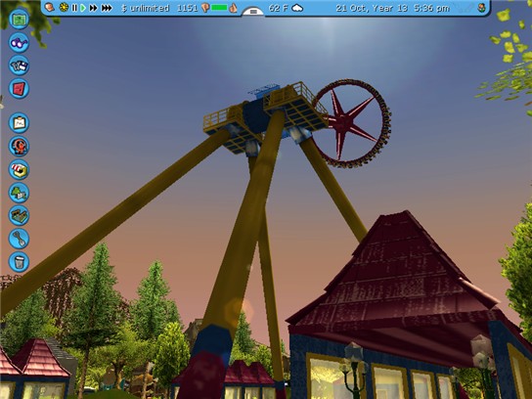Open the shops and stalls menu
This screenshot has width=532, height=399.
19,169
